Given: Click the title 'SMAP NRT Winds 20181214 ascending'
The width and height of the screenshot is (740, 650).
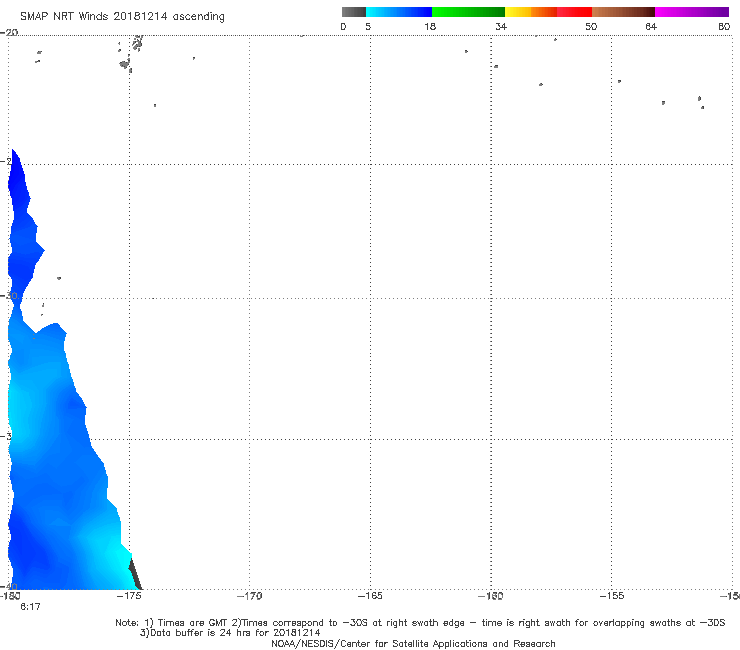Looking at the screenshot, I should click(122, 16).
